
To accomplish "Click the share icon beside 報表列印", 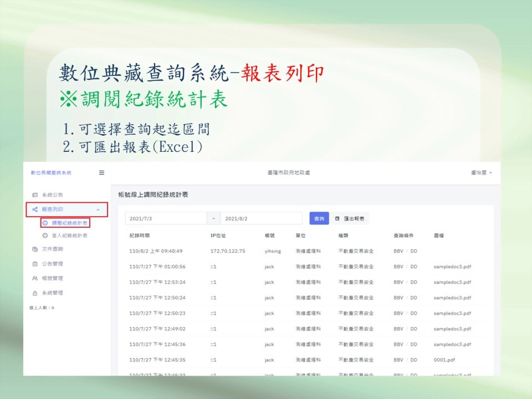I will tap(35, 209).
